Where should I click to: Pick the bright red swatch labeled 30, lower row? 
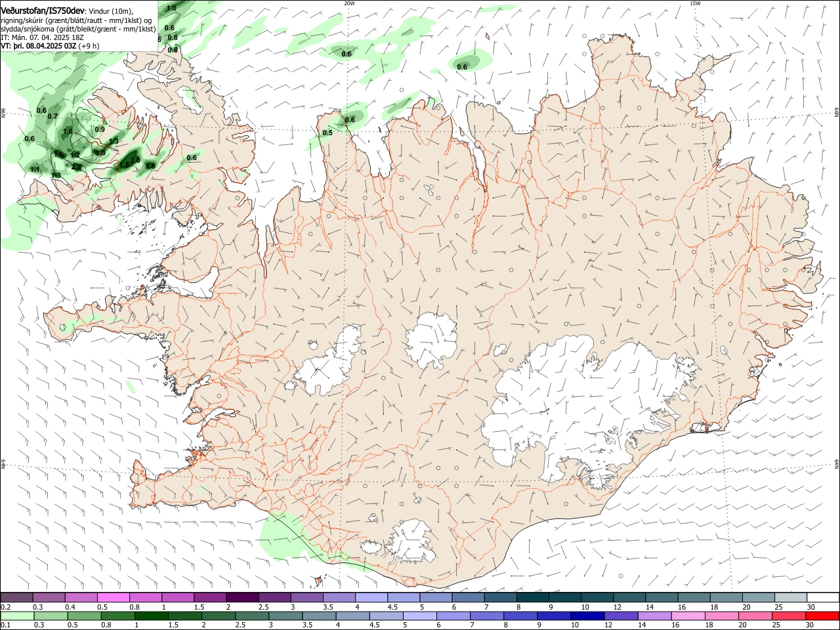[x=822, y=616]
